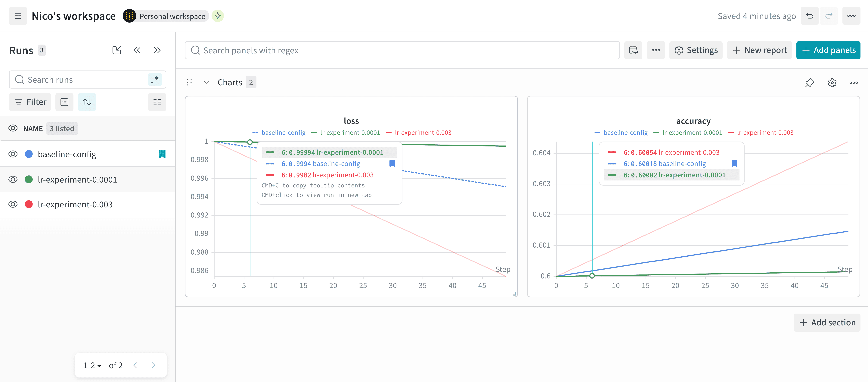Click the loss chart title

coord(352,121)
